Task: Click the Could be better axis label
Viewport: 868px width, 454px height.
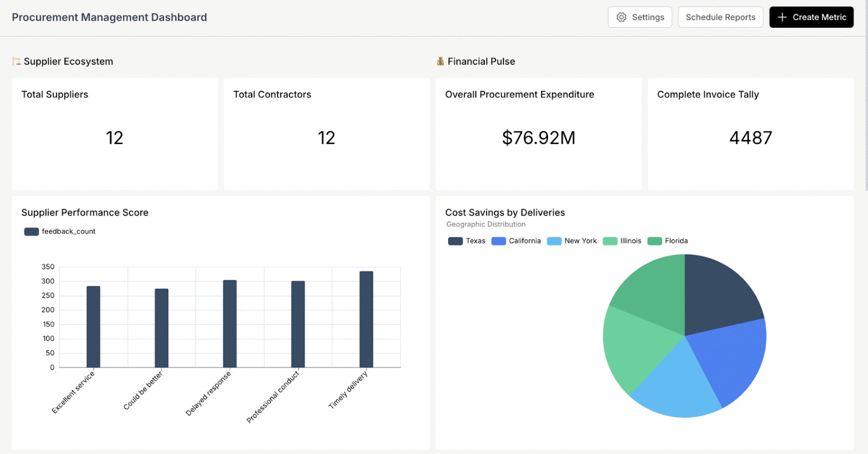Action: click(143, 390)
